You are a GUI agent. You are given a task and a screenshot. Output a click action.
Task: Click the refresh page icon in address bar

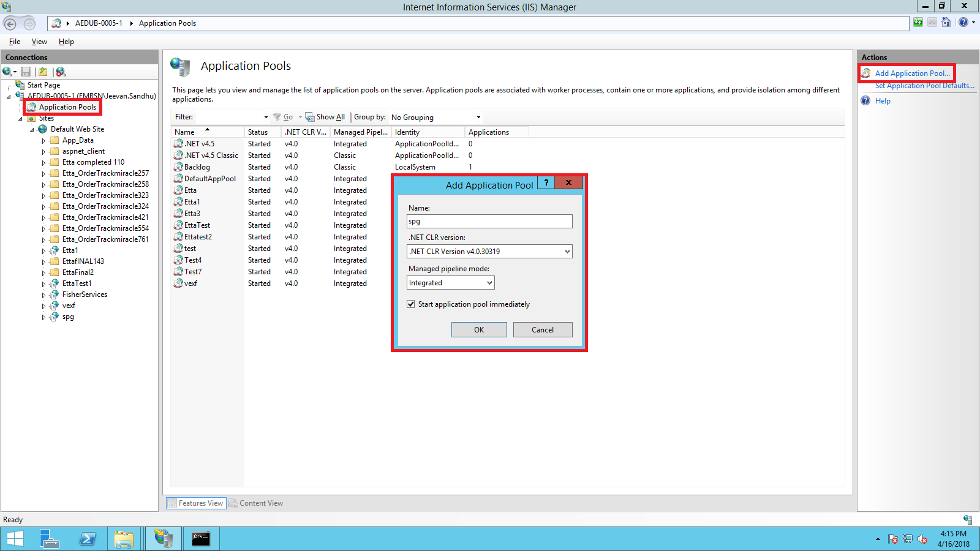click(918, 23)
